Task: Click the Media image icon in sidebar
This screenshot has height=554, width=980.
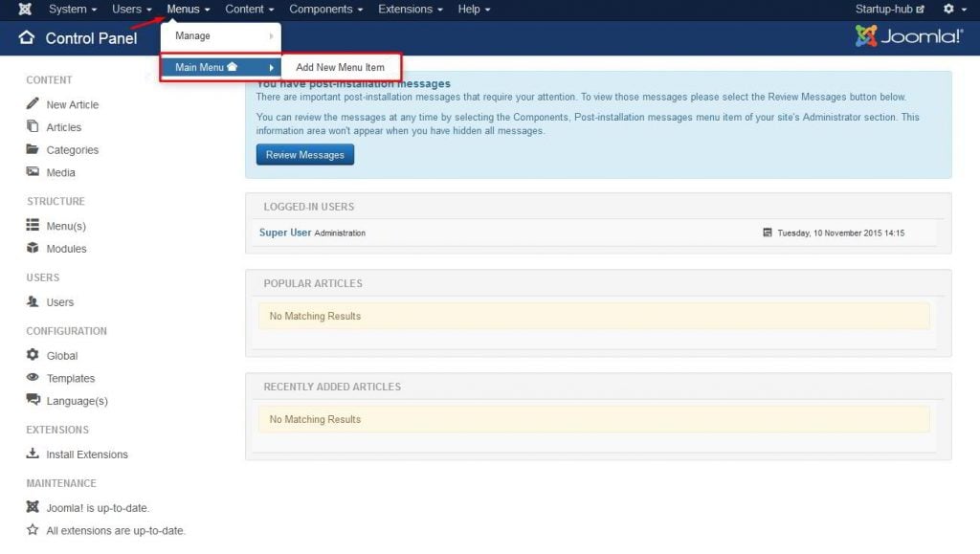Action: 33,172
